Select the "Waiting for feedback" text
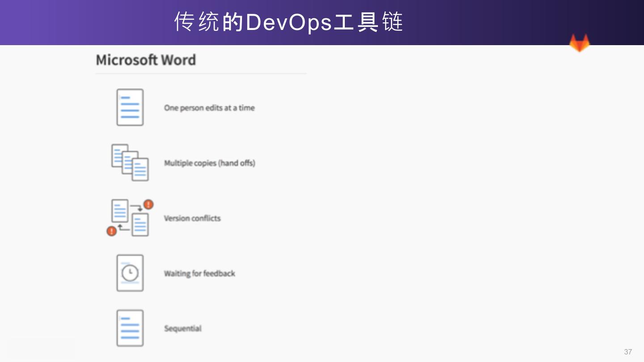The width and height of the screenshot is (644, 362). tap(199, 274)
